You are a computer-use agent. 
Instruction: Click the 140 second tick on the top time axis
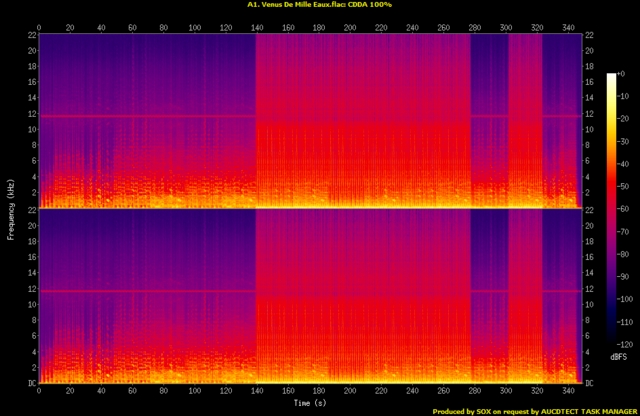(256, 26)
